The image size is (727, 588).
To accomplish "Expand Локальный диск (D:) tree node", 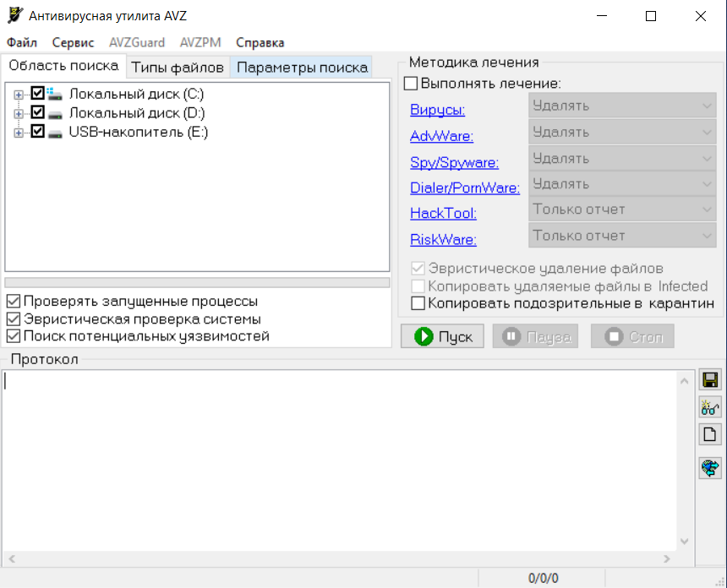I will click(18, 114).
